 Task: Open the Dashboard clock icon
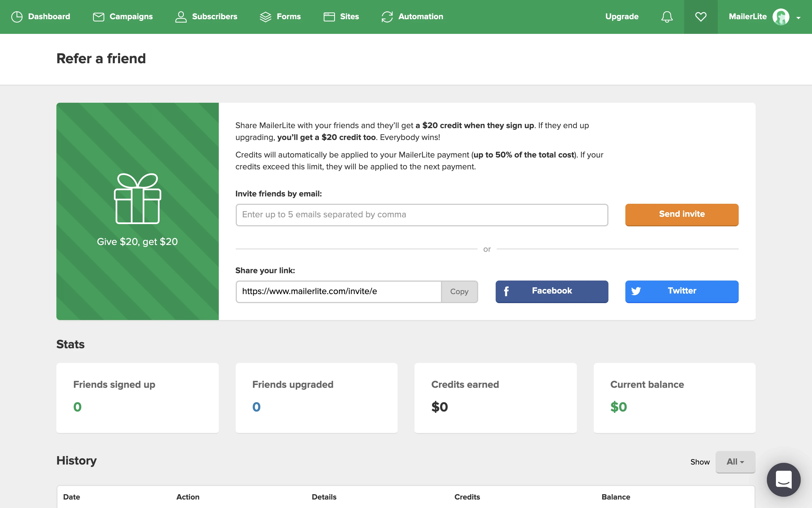click(x=17, y=17)
